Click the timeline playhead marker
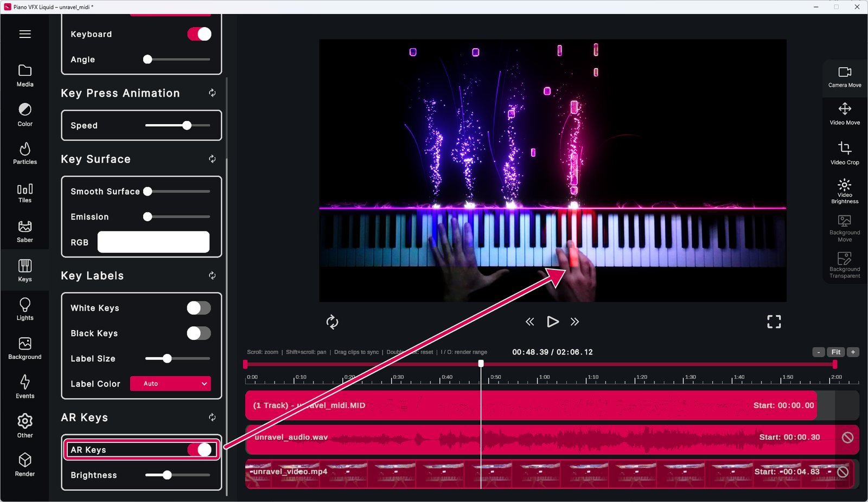Viewport: 868px width, 502px height. point(481,364)
